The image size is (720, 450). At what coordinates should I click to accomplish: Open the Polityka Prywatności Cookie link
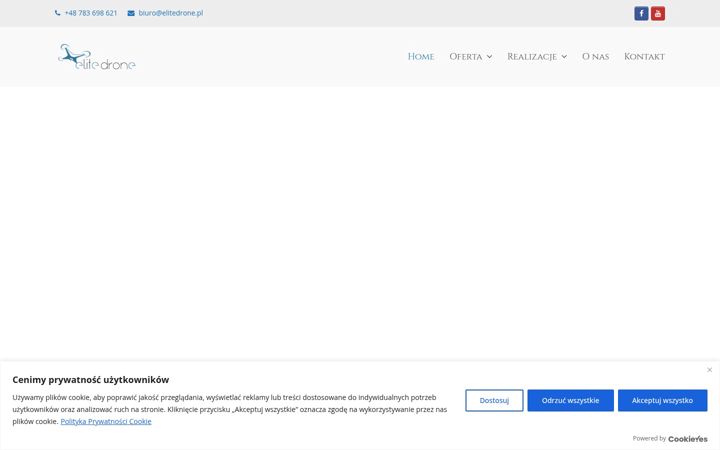[106, 421]
